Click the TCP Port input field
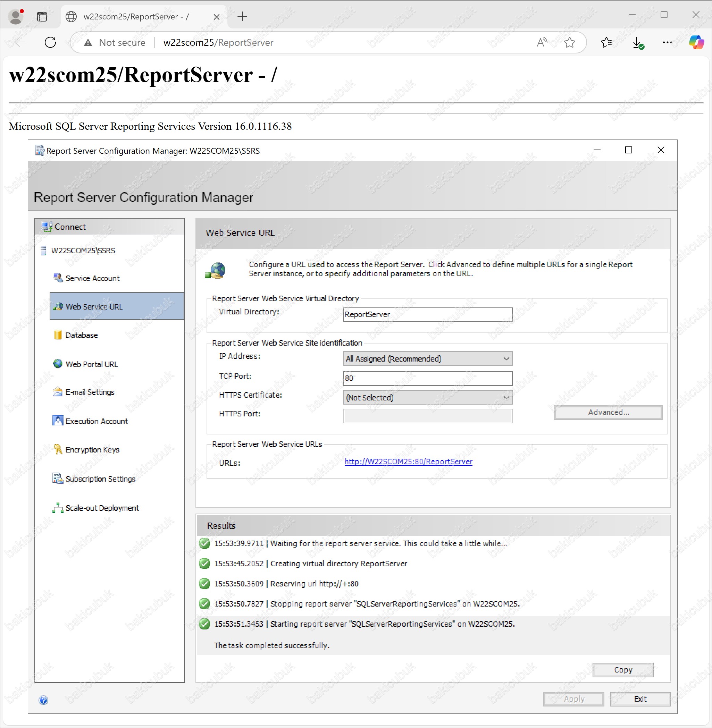 [x=427, y=378]
